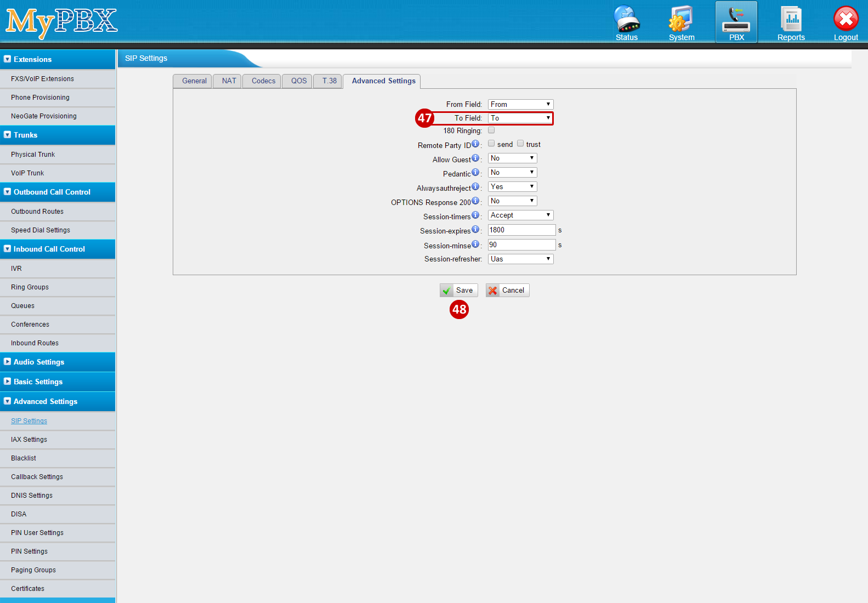Viewport: 868px width, 603px height.
Task: Open the Session-refresher dropdown
Action: coord(520,259)
